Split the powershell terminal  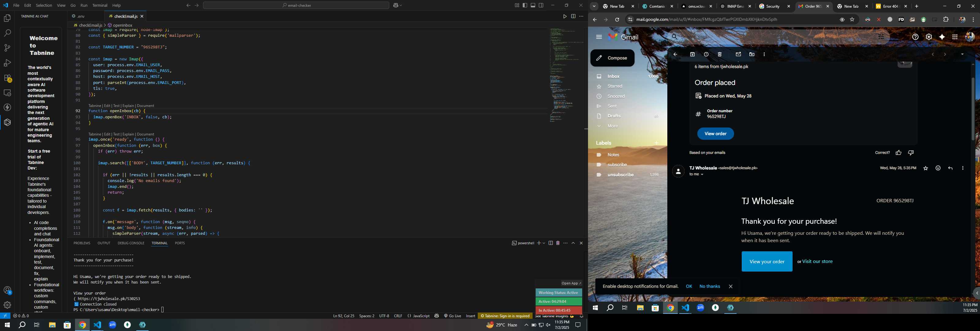[x=551, y=243]
